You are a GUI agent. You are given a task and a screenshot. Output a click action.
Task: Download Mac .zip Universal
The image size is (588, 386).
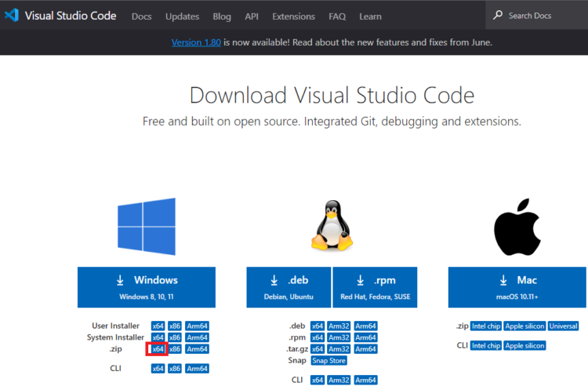(563, 326)
